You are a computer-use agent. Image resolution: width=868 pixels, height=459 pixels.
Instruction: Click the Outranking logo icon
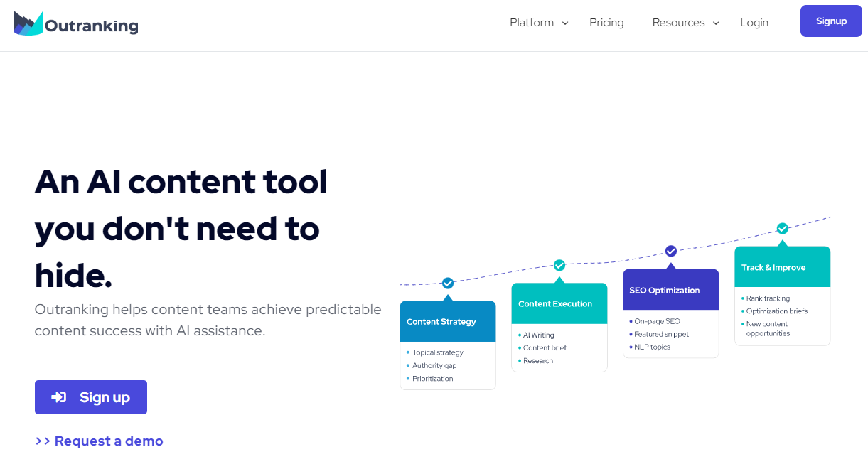click(x=28, y=23)
